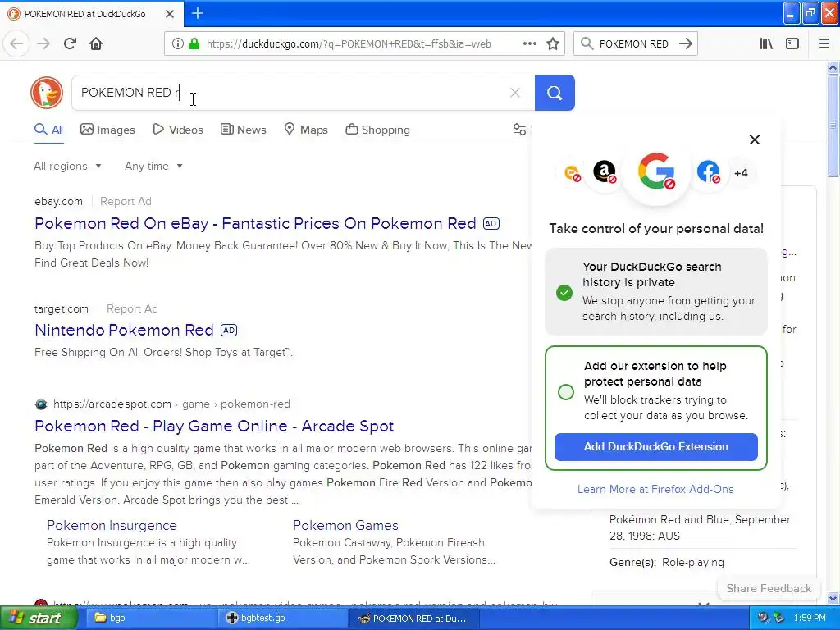Run search with blue magnifier button
Image resolution: width=840 pixels, height=630 pixels.
[x=555, y=93]
